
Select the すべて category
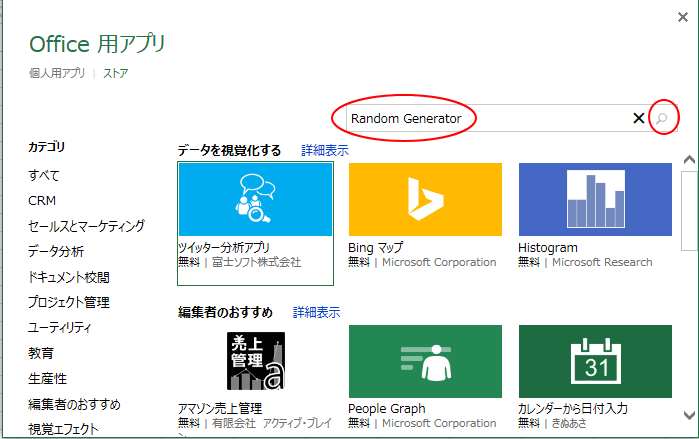tap(44, 175)
